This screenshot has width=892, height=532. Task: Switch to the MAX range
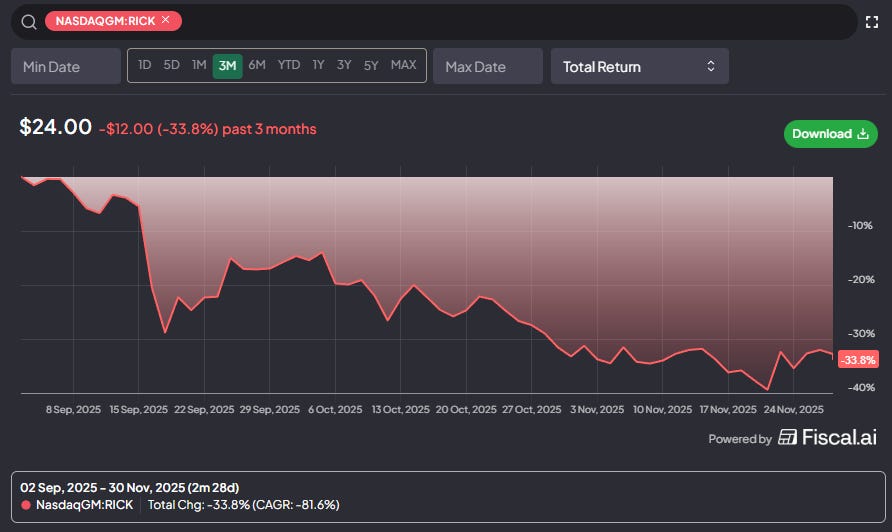pos(403,65)
